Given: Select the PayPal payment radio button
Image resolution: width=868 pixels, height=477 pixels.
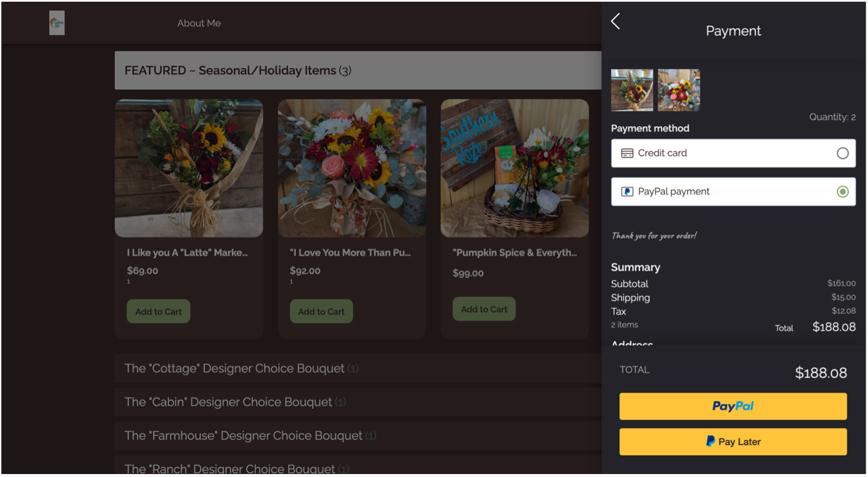Looking at the screenshot, I should [x=842, y=191].
